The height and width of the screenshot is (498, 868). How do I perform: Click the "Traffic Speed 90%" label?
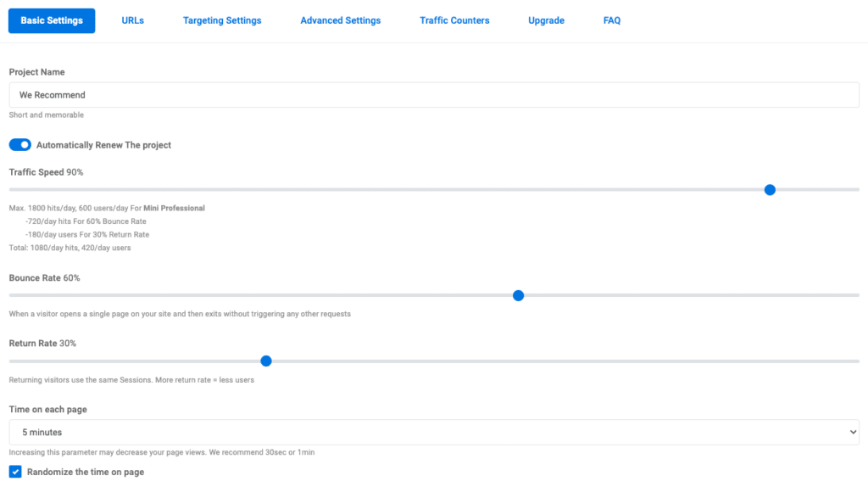coord(46,172)
